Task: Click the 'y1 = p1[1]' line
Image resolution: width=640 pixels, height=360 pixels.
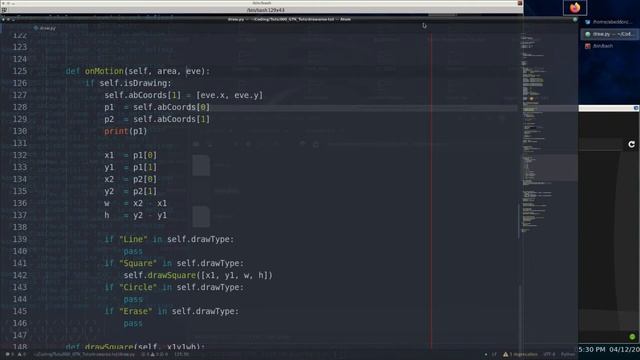Action: click(130, 167)
